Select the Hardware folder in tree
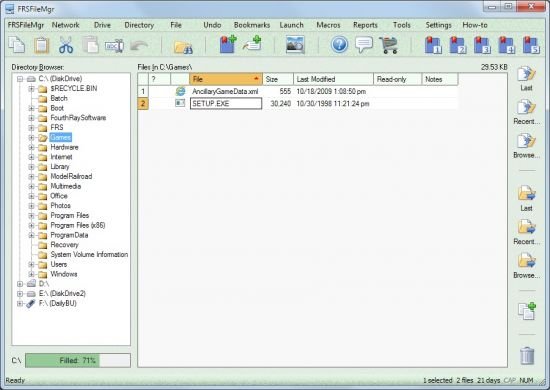550x390 pixels. click(65, 147)
